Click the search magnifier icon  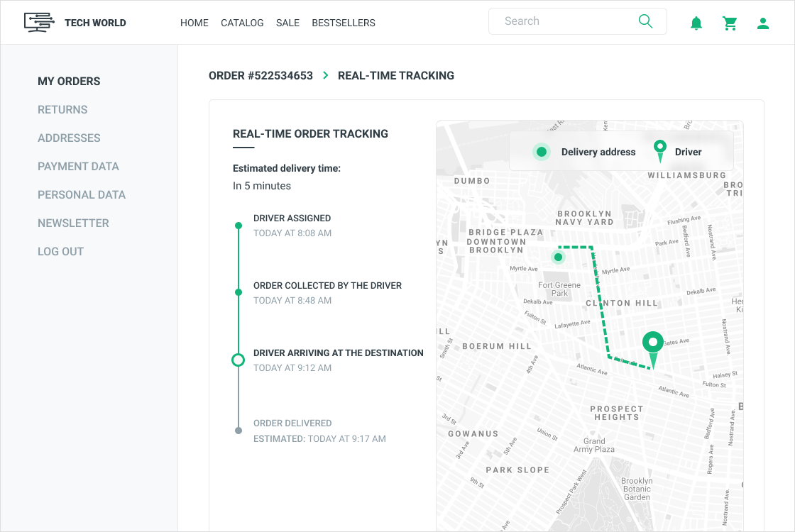point(645,21)
